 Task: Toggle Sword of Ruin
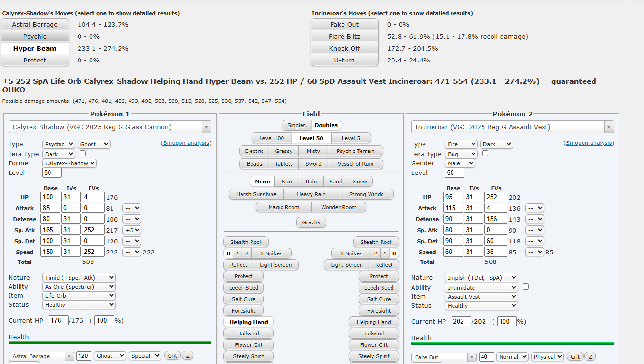313,164
